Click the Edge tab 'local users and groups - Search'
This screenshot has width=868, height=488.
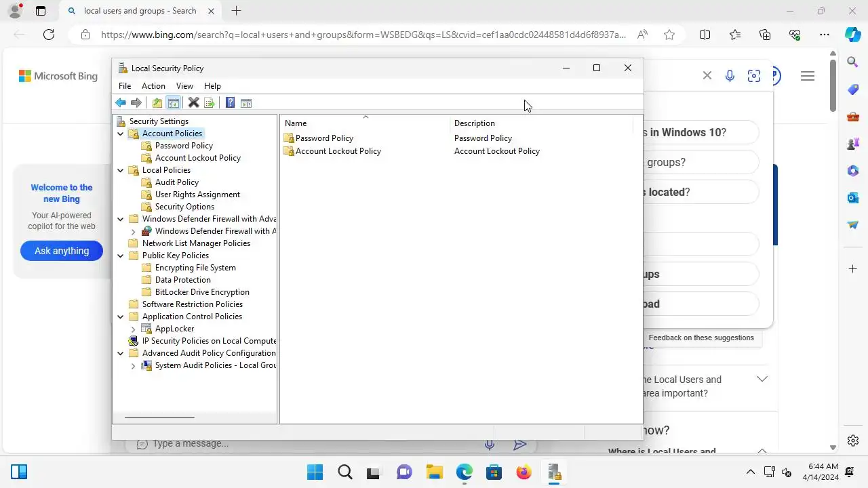pos(140,11)
